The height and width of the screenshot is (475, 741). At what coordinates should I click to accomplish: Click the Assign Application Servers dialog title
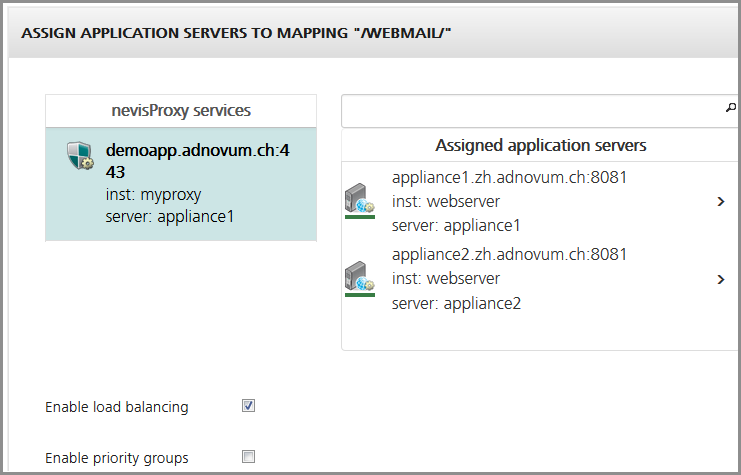(236, 33)
